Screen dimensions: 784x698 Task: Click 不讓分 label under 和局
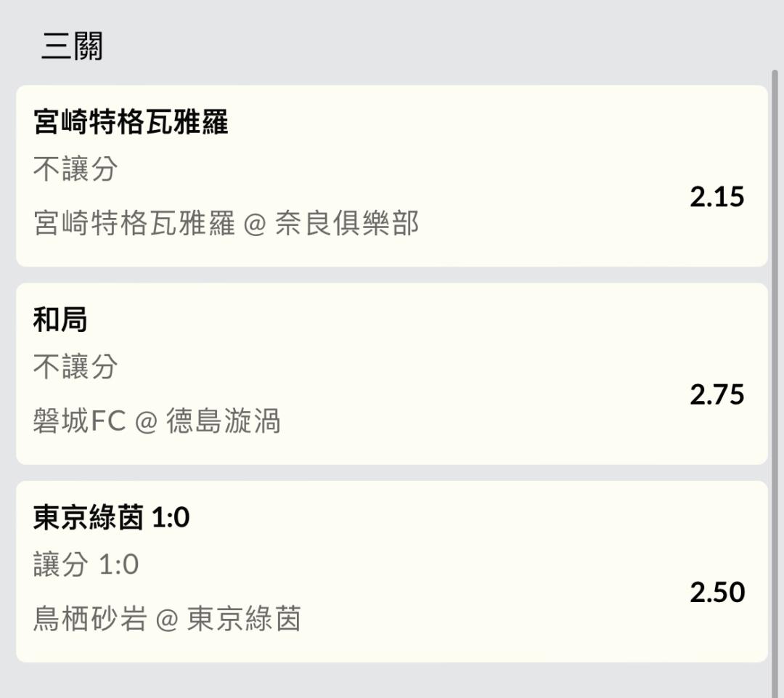pyautogui.click(x=75, y=367)
